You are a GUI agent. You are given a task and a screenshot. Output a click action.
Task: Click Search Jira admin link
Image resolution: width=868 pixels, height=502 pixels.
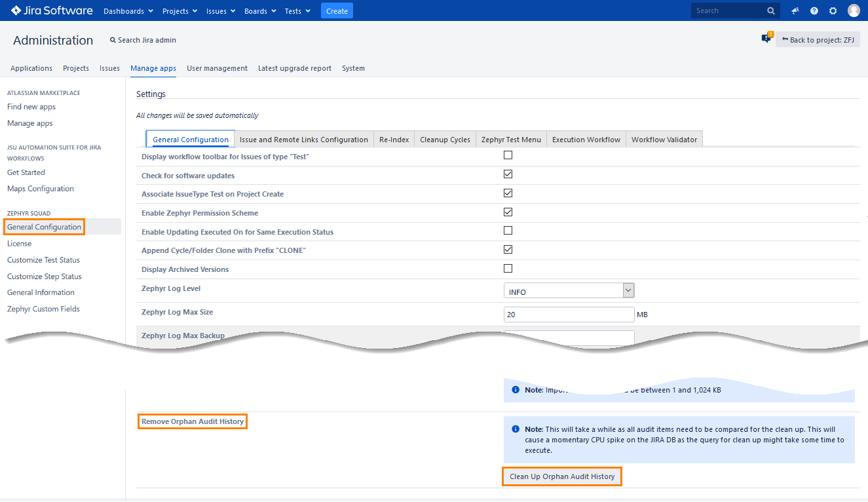click(x=143, y=40)
